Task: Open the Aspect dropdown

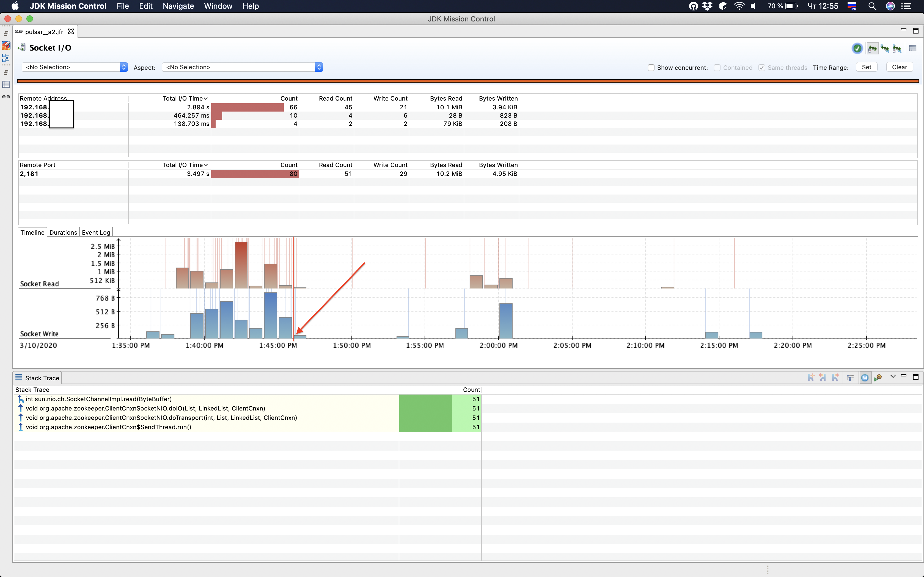Action: pyautogui.click(x=242, y=67)
